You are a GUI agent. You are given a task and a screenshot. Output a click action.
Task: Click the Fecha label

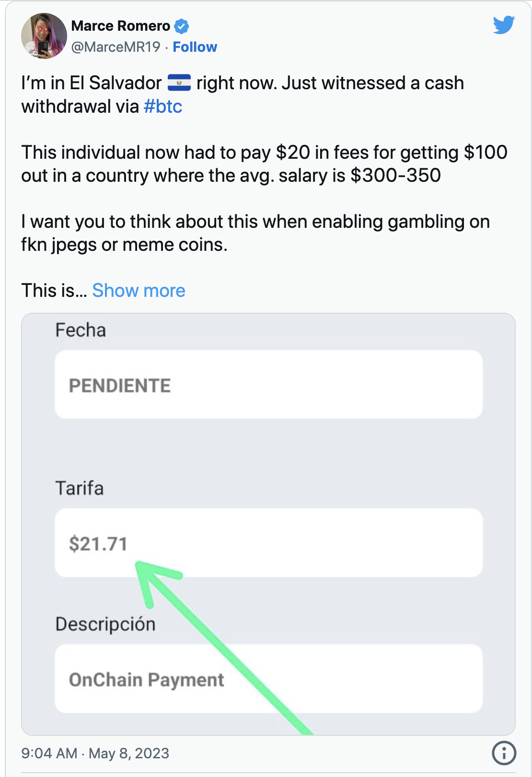(x=81, y=330)
